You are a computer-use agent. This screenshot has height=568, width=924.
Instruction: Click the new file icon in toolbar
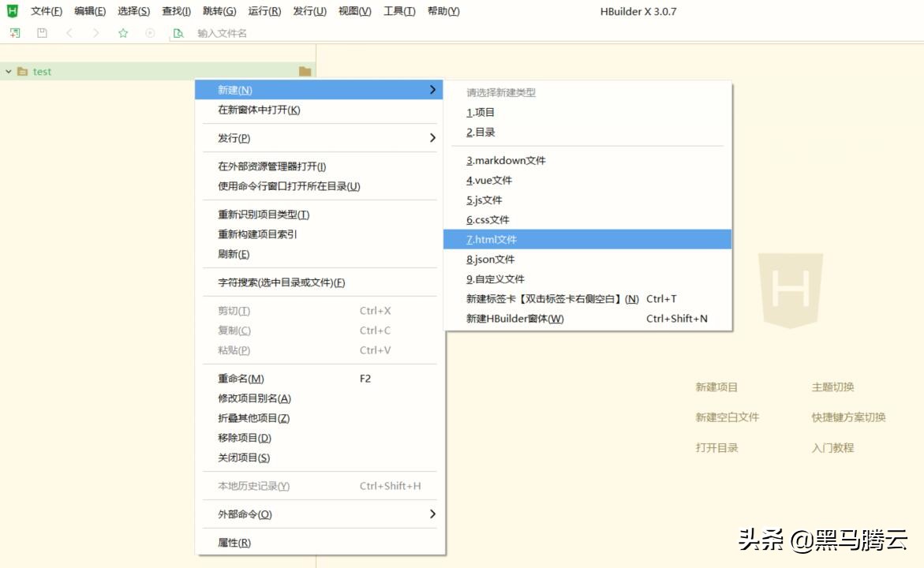15,33
